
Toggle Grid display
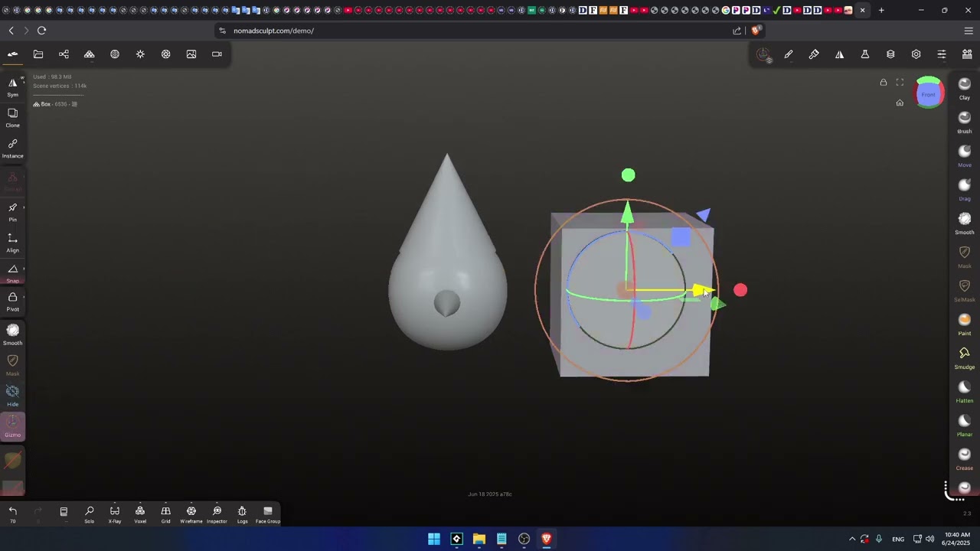pyautogui.click(x=165, y=514)
